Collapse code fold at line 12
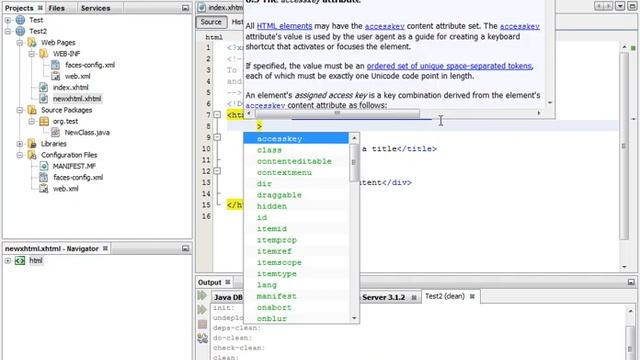640x360 pixels. tap(217, 171)
